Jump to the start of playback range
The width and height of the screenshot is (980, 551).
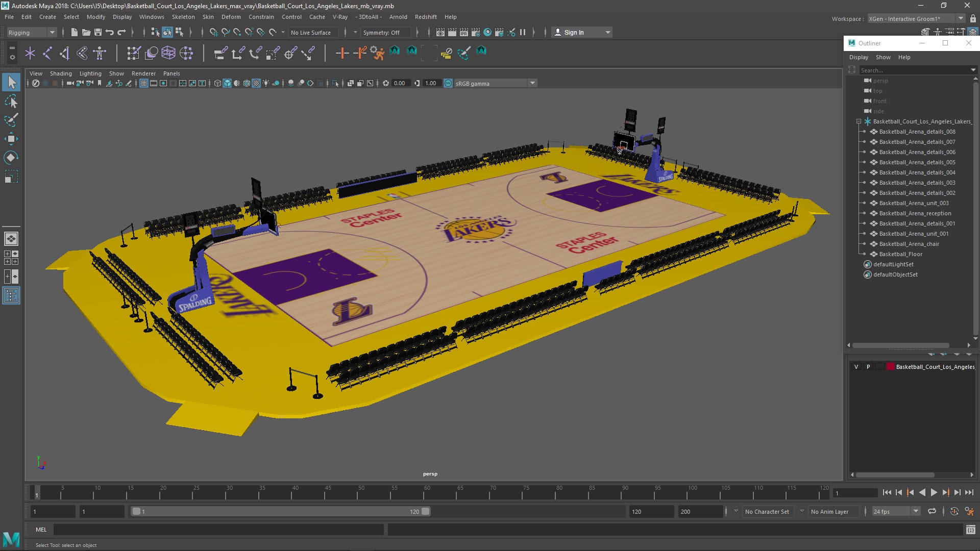tap(887, 492)
